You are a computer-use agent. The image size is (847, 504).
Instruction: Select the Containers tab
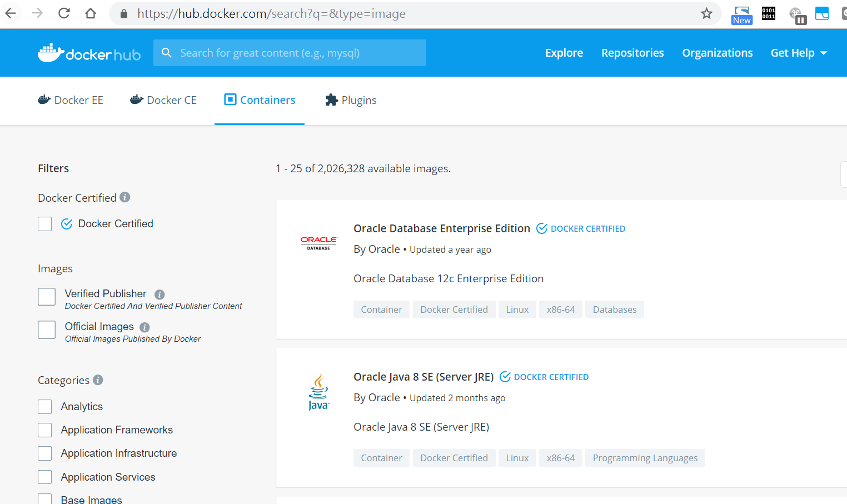pyautogui.click(x=260, y=100)
